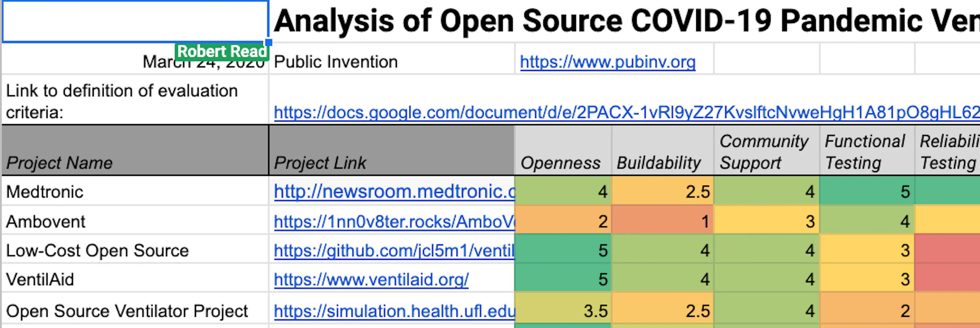Open the Medtronic newsroom project link

(x=394, y=192)
